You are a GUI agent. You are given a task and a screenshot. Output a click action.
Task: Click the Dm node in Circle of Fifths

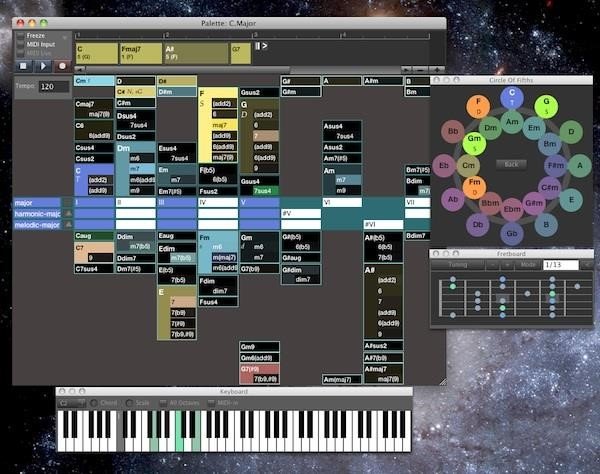pyautogui.click(x=490, y=128)
